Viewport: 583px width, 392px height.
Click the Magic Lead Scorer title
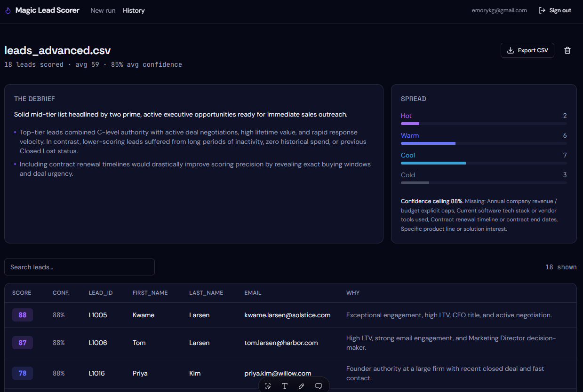click(48, 10)
